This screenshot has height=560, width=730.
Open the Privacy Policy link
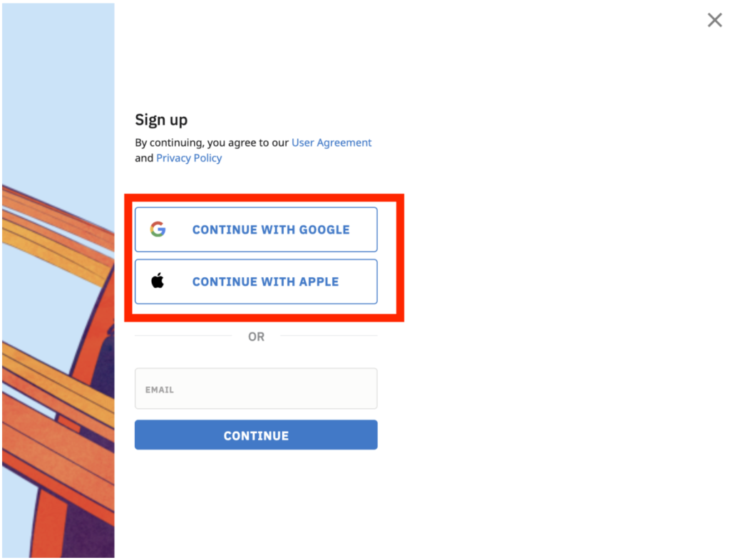point(189,158)
